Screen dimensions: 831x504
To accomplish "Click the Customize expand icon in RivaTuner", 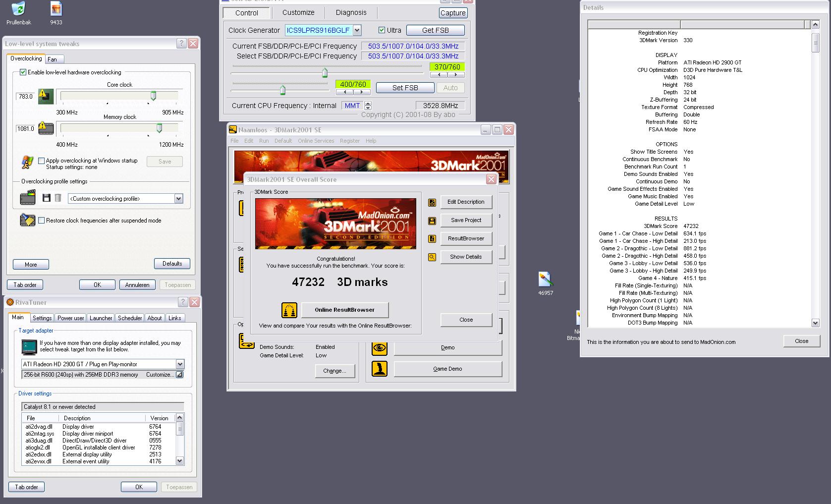I will click(179, 375).
